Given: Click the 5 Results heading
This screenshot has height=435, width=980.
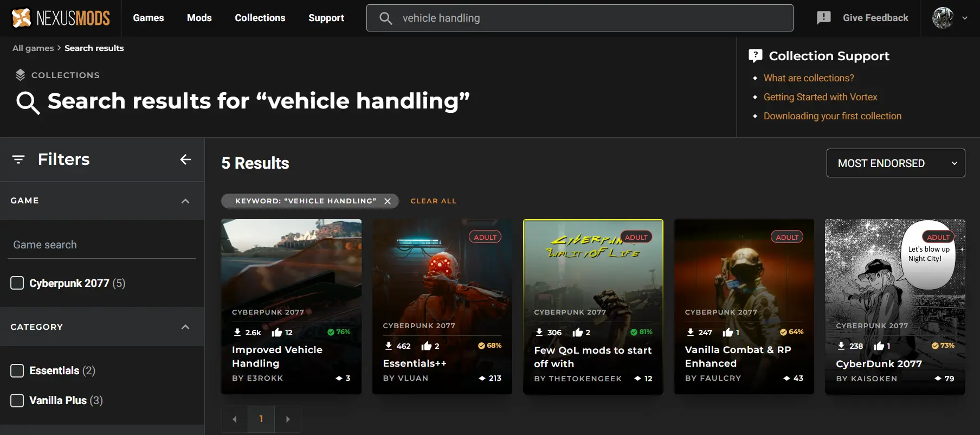Looking at the screenshot, I should tap(255, 163).
